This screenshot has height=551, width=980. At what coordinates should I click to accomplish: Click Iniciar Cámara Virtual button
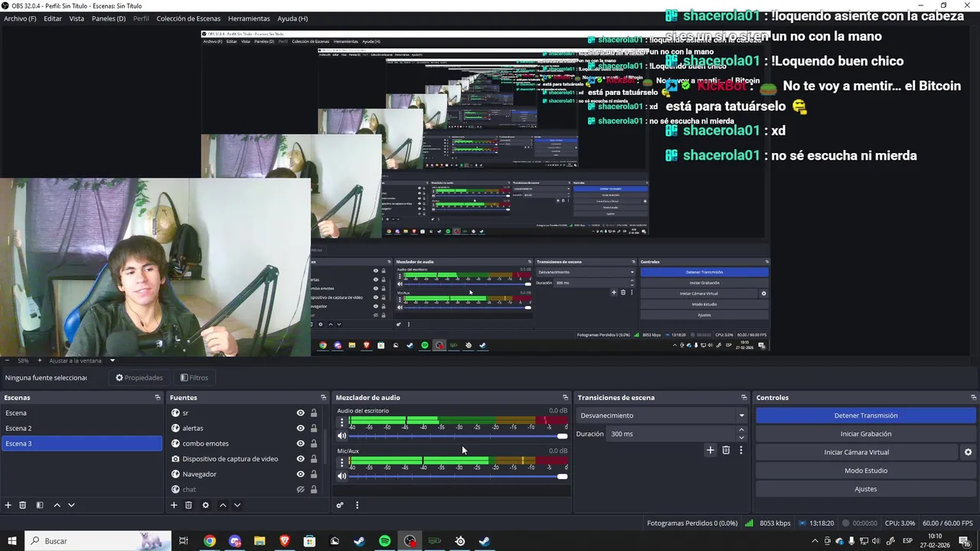pyautogui.click(x=857, y=452)
